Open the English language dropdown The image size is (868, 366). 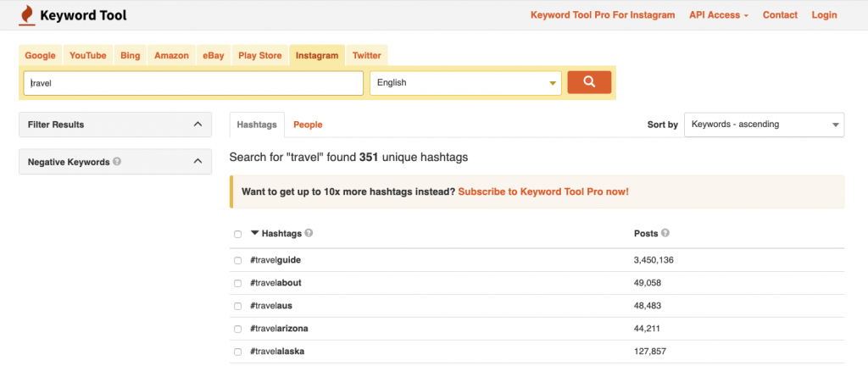[465, 83]
